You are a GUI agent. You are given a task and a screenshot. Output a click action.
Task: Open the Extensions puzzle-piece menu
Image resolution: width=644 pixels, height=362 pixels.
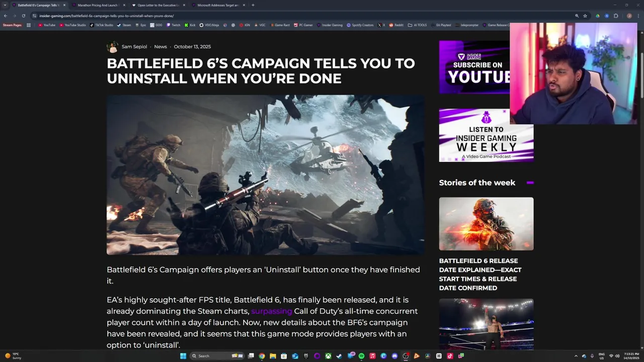click(616, 16)
